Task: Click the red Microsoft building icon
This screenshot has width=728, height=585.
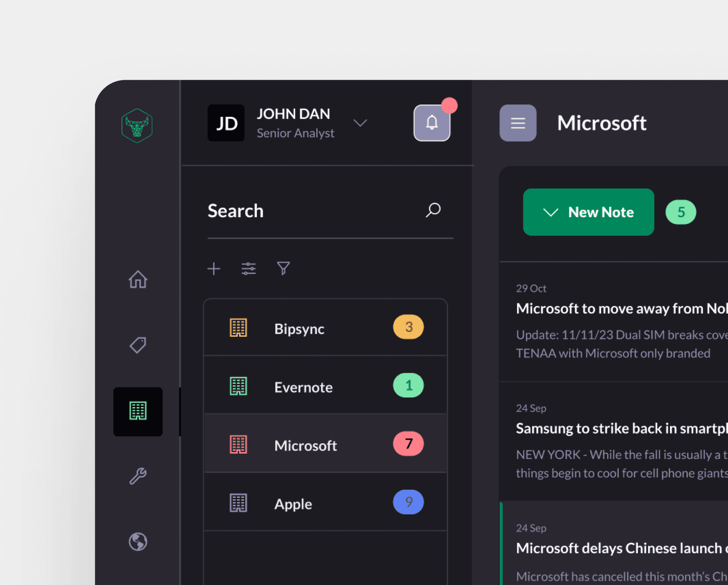Action: coord(238,445)
